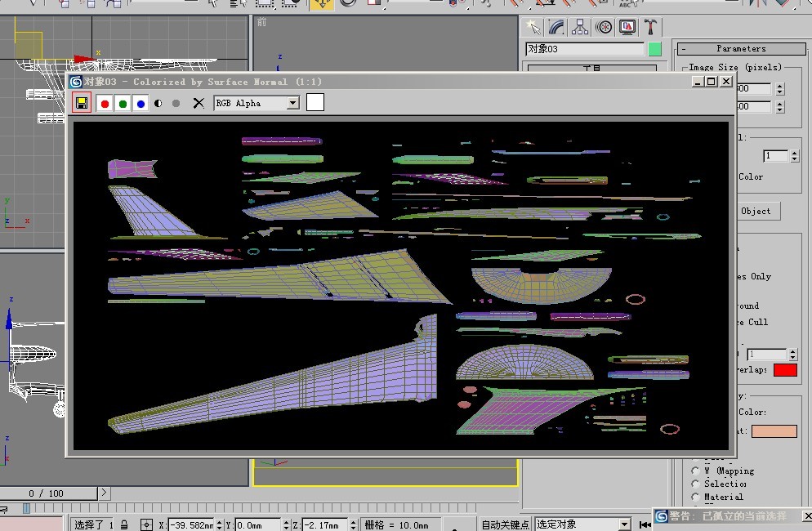Open the Utilities hammer panel
This screenshot has height=531, width=812.
tap(652, 27)
